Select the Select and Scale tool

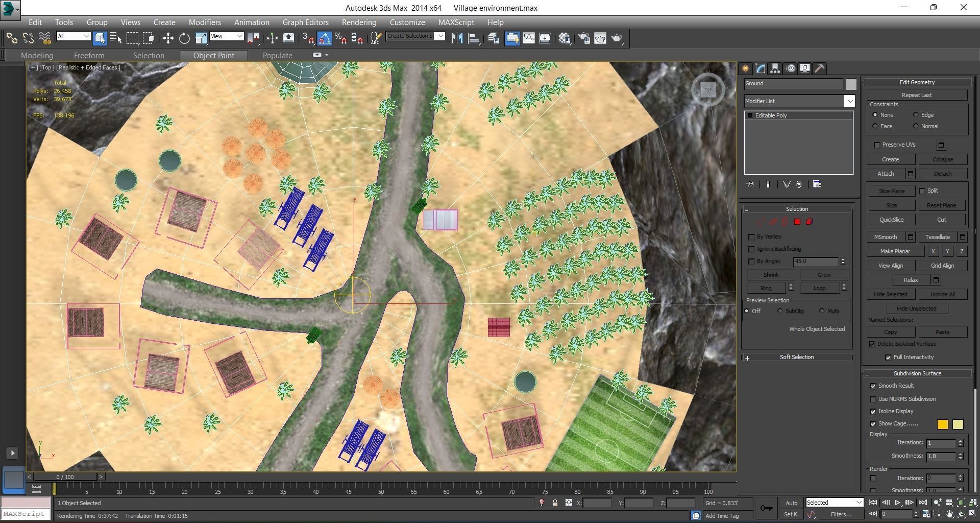pos(201,38)
